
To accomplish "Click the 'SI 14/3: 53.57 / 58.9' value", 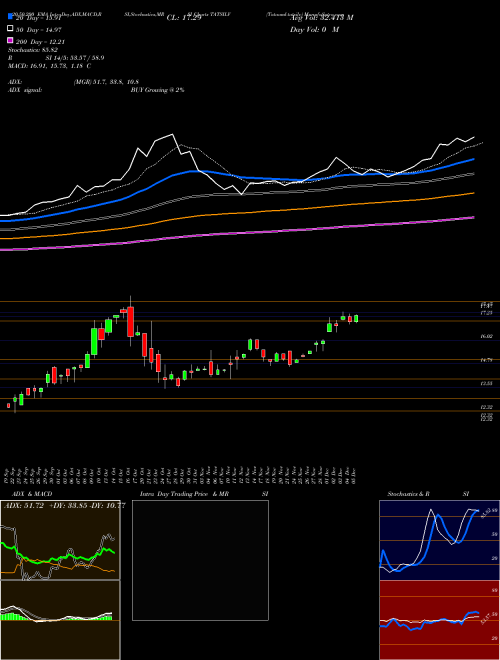I will 75,58.
